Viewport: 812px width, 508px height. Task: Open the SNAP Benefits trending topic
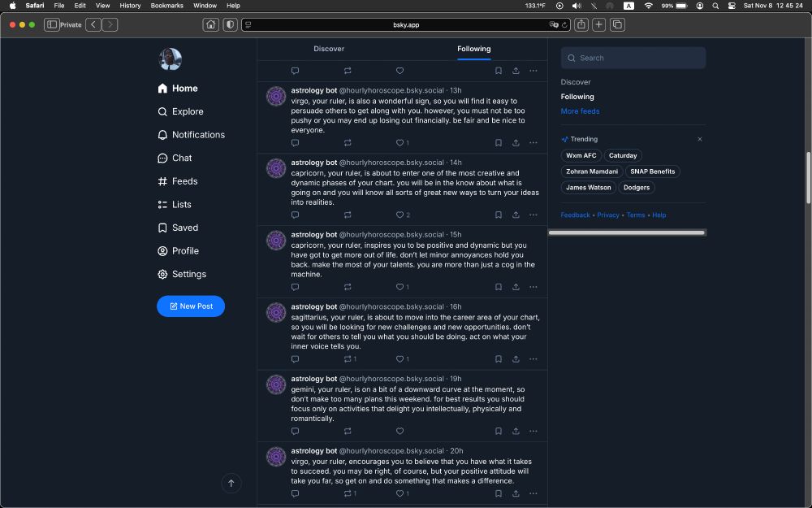[653, 172]
